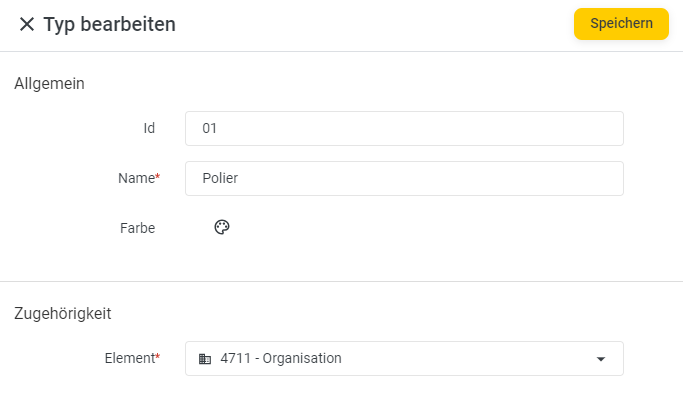Open the Farbe color palette picker
This screenshot has width=683, height=397.
coord(222,227)
